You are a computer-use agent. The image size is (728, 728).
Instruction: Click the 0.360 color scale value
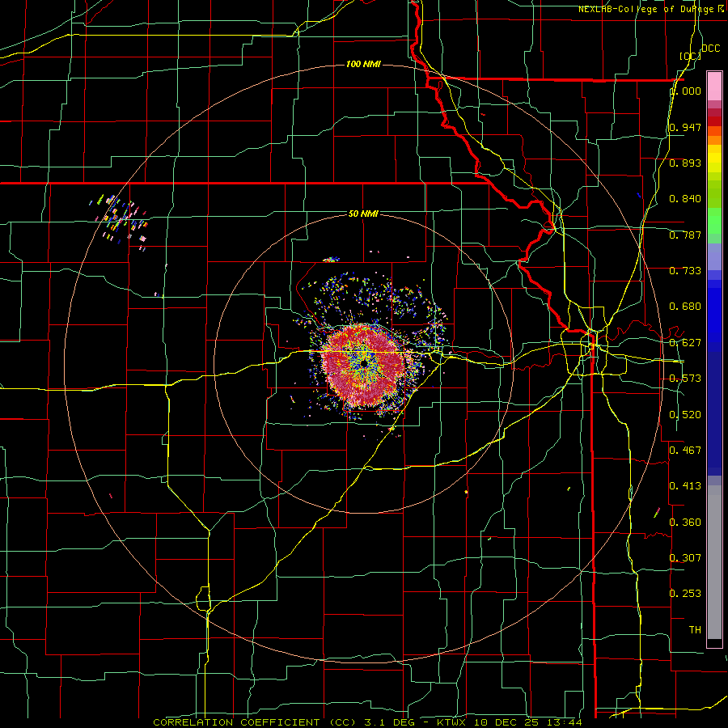(685, 523)
